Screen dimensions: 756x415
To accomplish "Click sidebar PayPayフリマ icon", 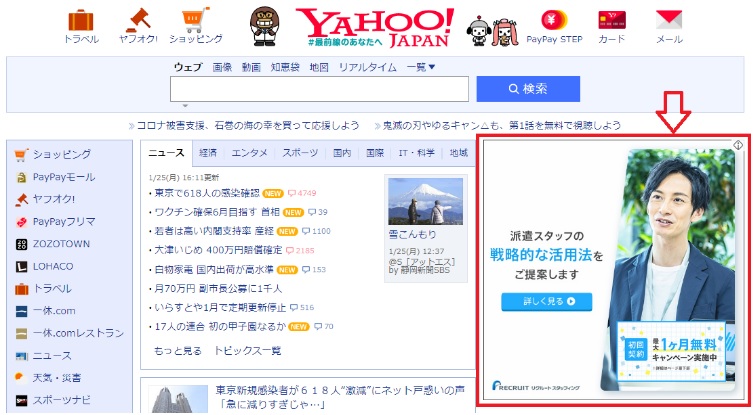I will (x=21, y=222).
